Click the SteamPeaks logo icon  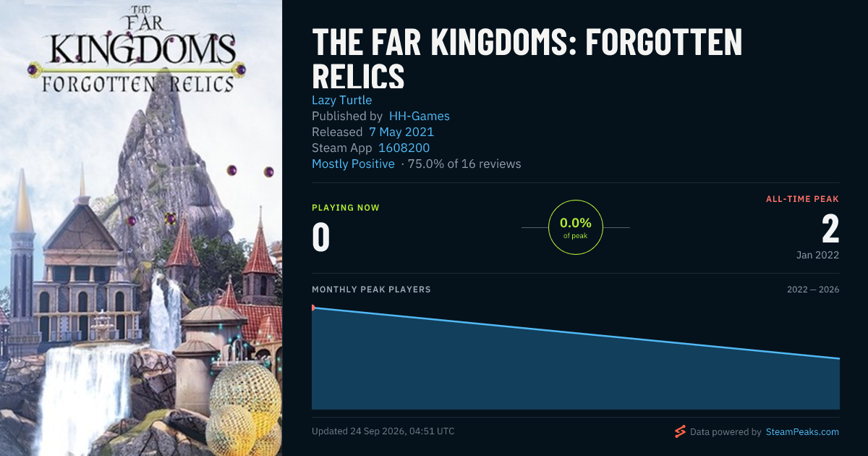click(680, 432)
